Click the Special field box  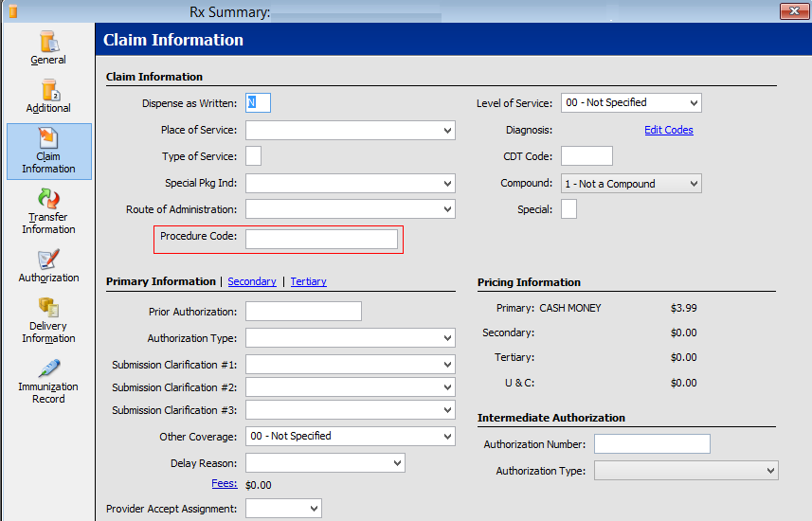[x=568, y=209]
